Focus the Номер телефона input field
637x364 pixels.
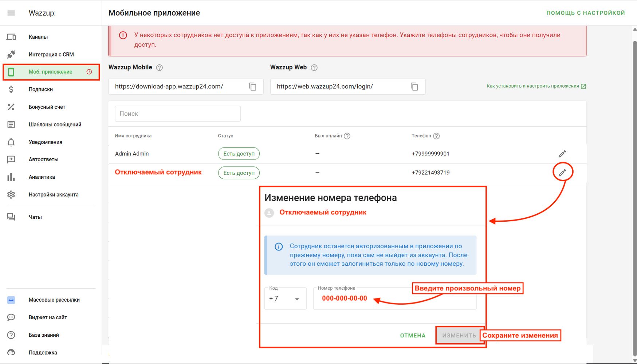395,298
